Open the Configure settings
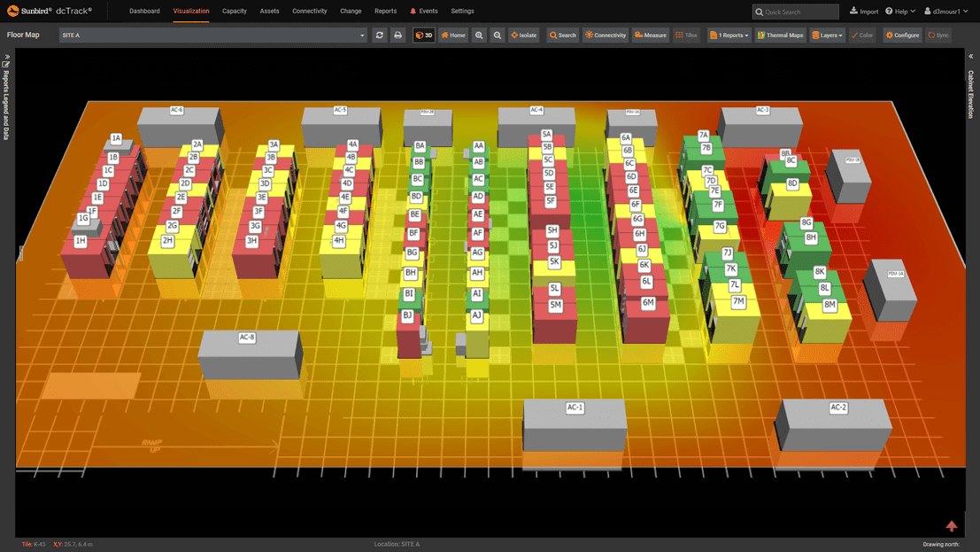The width and height of the screenshot is (980, 552). pyautogui.click(x=900, y=35)
